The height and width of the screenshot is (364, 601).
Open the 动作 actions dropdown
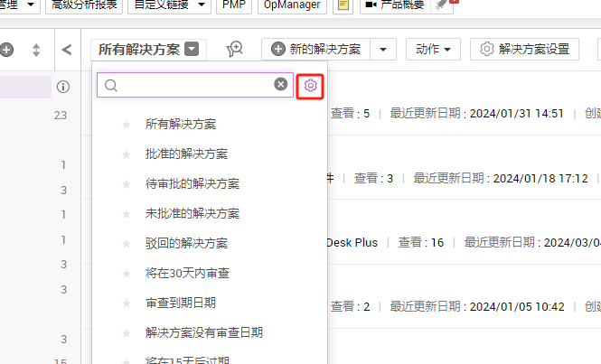click(x=433, y=49)
